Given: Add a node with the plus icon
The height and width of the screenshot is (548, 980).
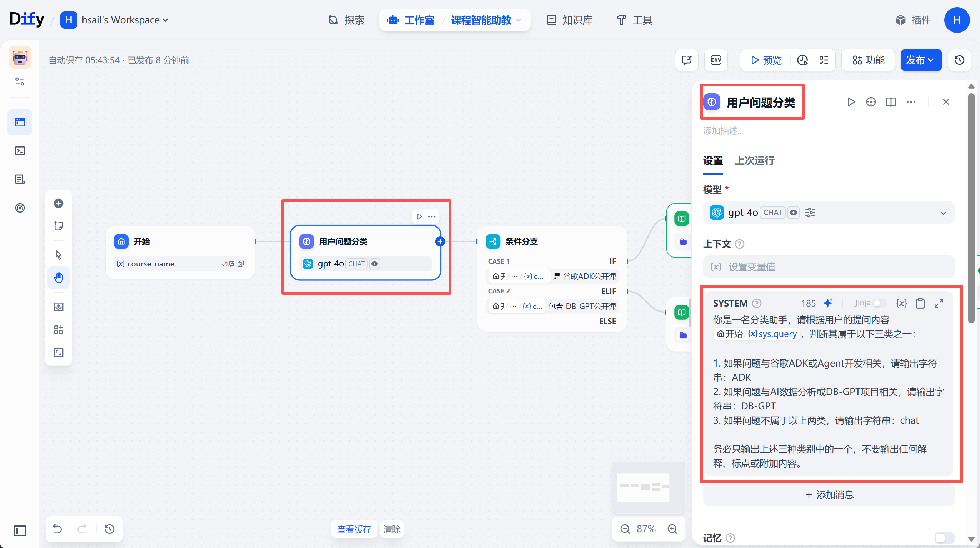Looking at the screenshot, I should click(x=59, y=203).
